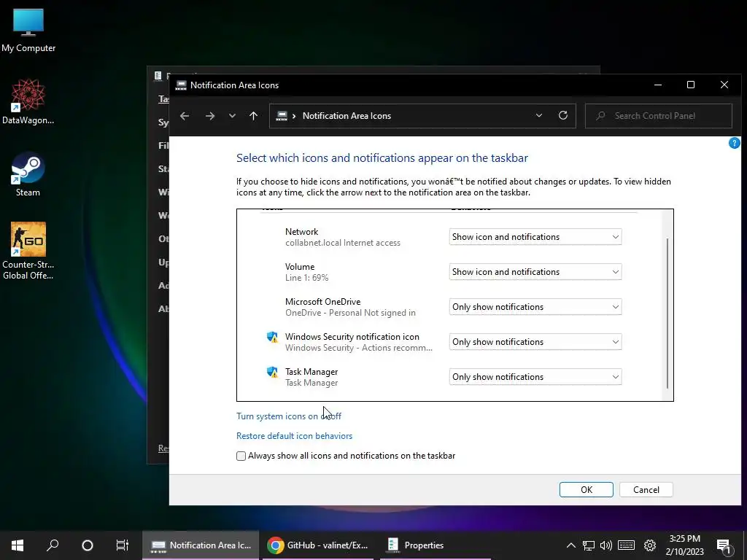Click the Cortana circle on taskbar
747x560 pixels.
pos(88,545)
